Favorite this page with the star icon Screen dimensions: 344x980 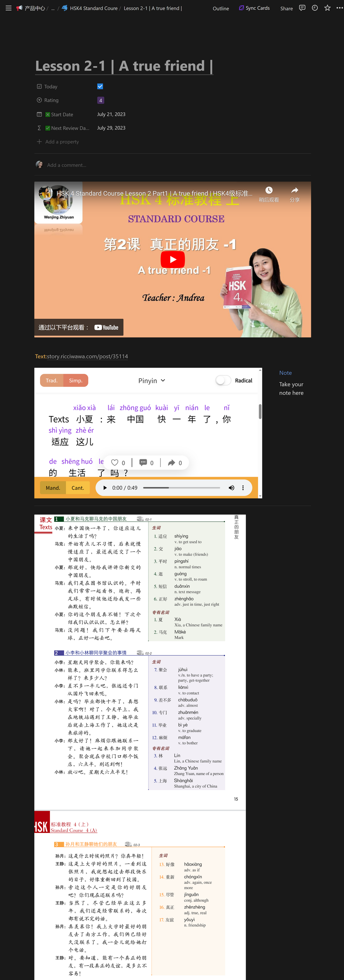(327, 8)
